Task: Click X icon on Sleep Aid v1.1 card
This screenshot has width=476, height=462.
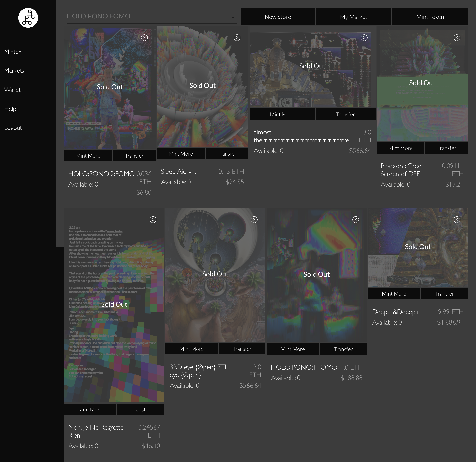Action: [x=237, y=38]
